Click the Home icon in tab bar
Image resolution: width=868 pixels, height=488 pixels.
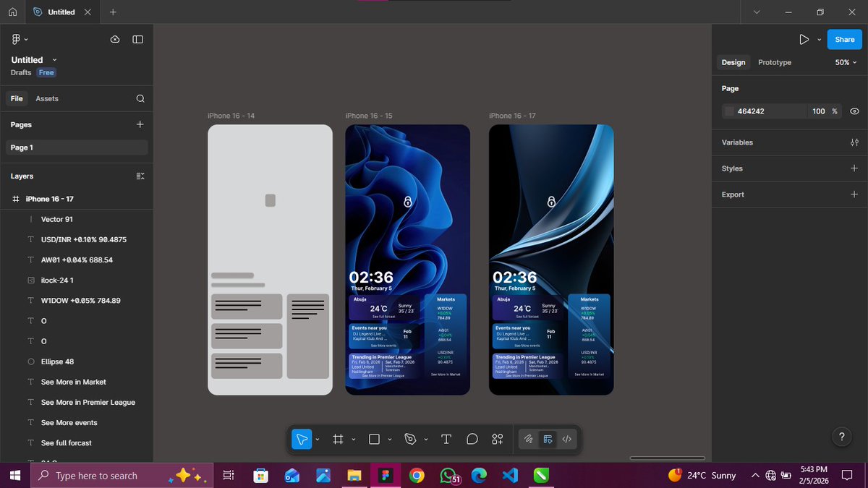(12, 12)
